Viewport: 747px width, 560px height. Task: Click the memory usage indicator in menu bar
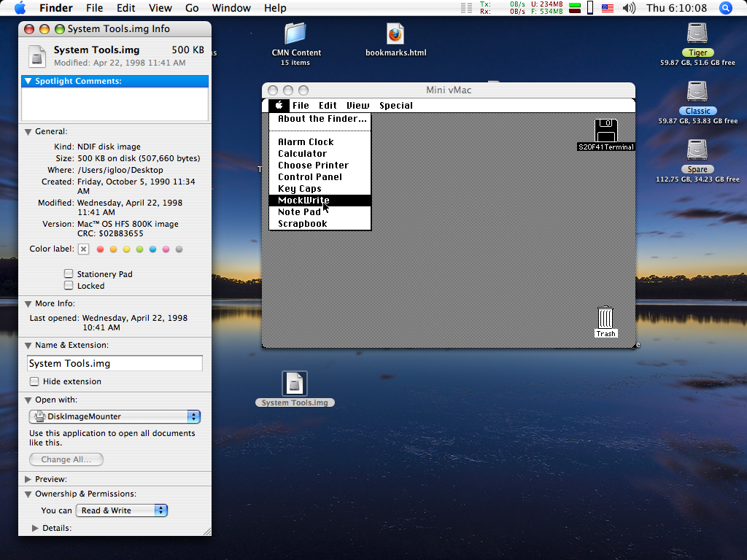point(547,8)
